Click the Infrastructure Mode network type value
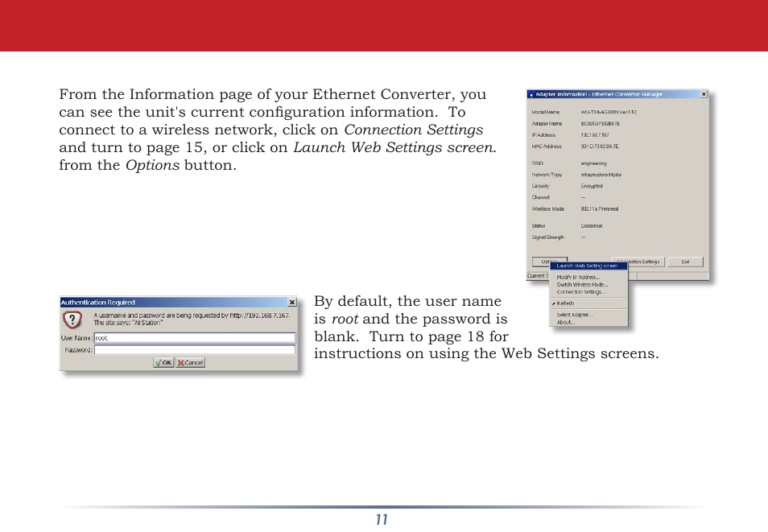This screenshot has height=532, width=768. (601, 175)
